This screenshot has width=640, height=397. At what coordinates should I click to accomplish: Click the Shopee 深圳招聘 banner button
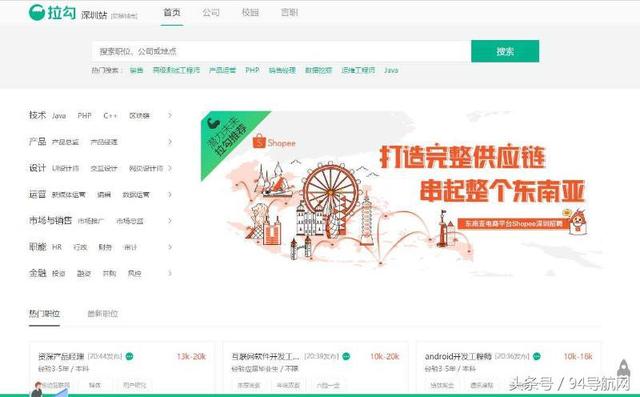514,224
